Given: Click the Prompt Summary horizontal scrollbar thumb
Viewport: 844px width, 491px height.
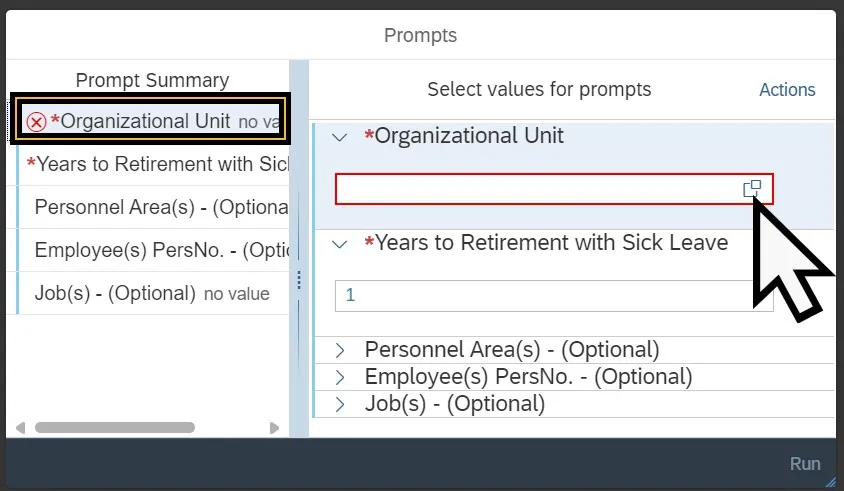Looking at the screenshot, I should tap(115, 428).
